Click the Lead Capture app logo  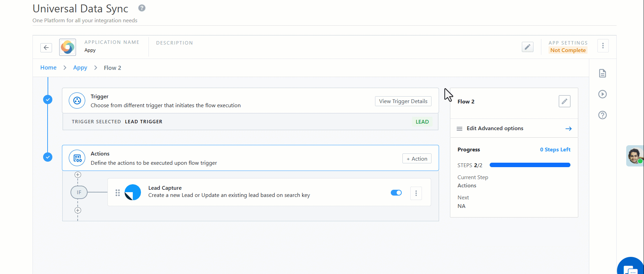(133, 192)
